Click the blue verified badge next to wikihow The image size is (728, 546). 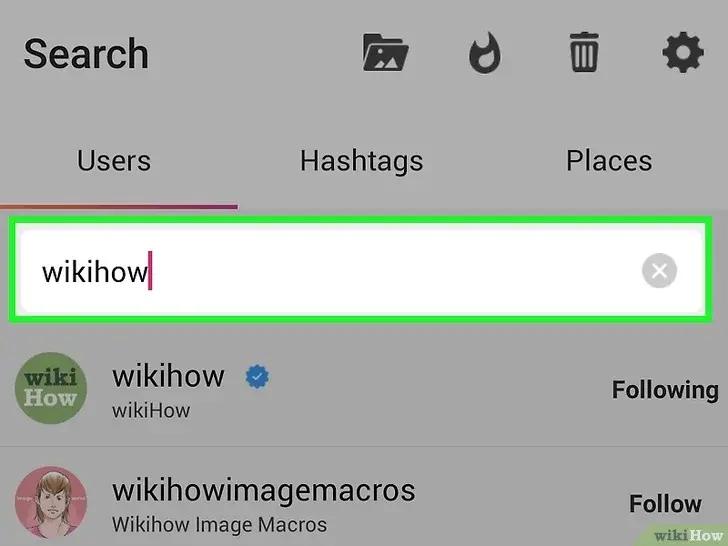257,377
